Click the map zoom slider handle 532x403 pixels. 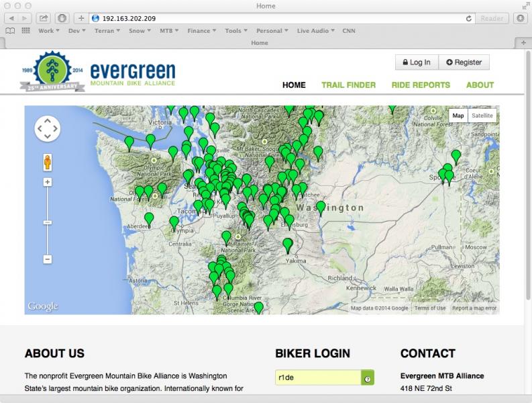pos(48,222)
